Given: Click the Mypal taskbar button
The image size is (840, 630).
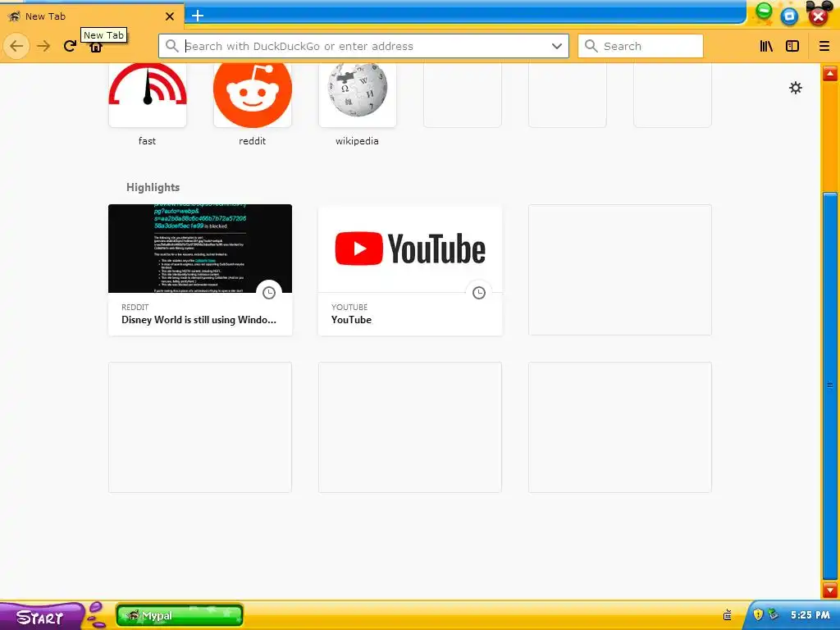Looking at the screenshot, I should (x=180, y=615).
